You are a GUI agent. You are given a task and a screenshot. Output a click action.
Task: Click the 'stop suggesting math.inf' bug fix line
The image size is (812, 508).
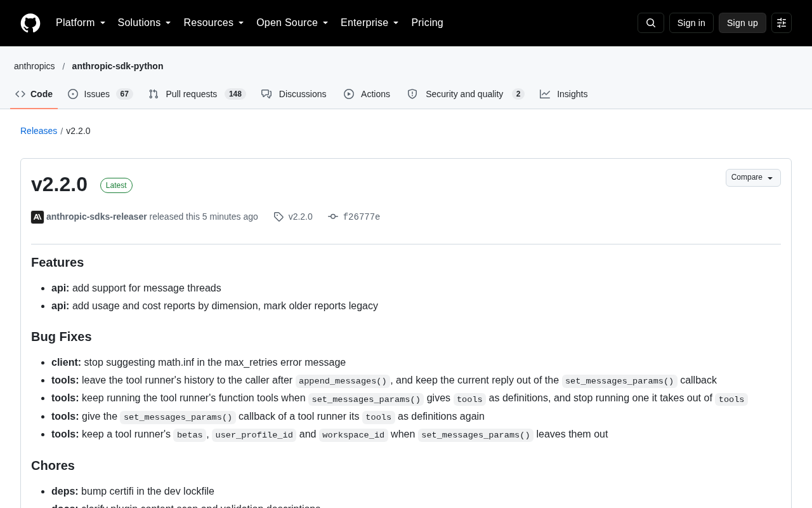(x=199, y=362)
